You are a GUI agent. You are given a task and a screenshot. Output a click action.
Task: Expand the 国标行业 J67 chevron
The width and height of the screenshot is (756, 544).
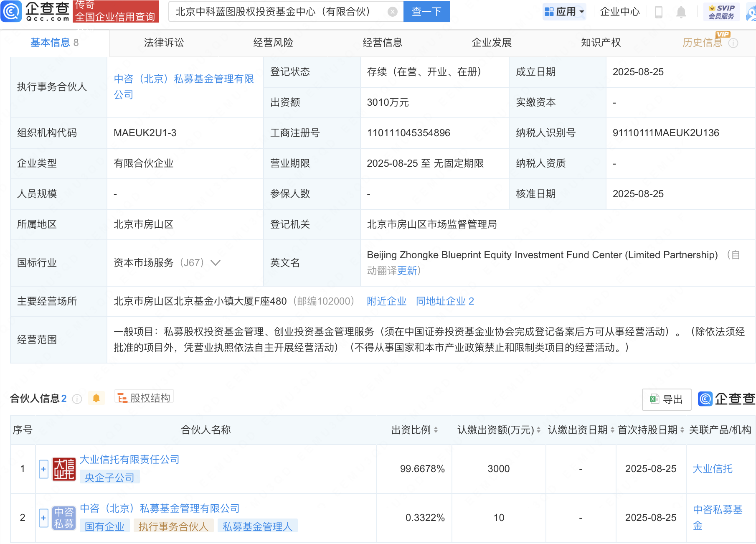click(216, 263)
